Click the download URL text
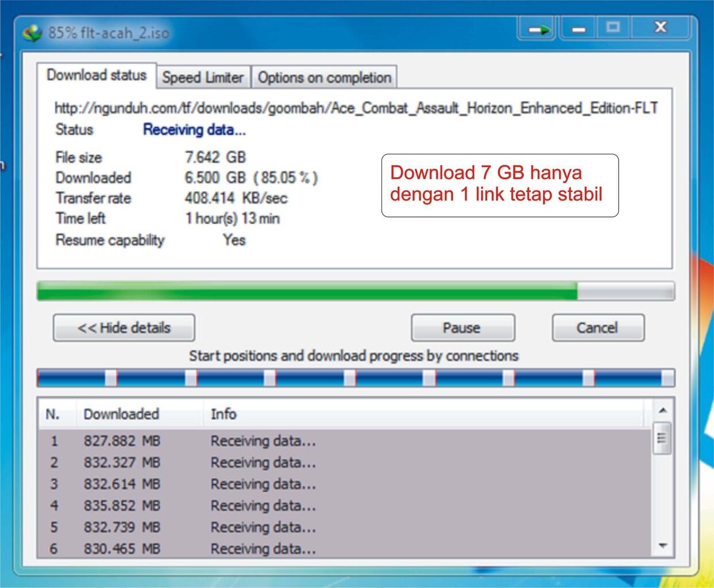The height and width of the screenshot is (588, 714). point(356,108)
